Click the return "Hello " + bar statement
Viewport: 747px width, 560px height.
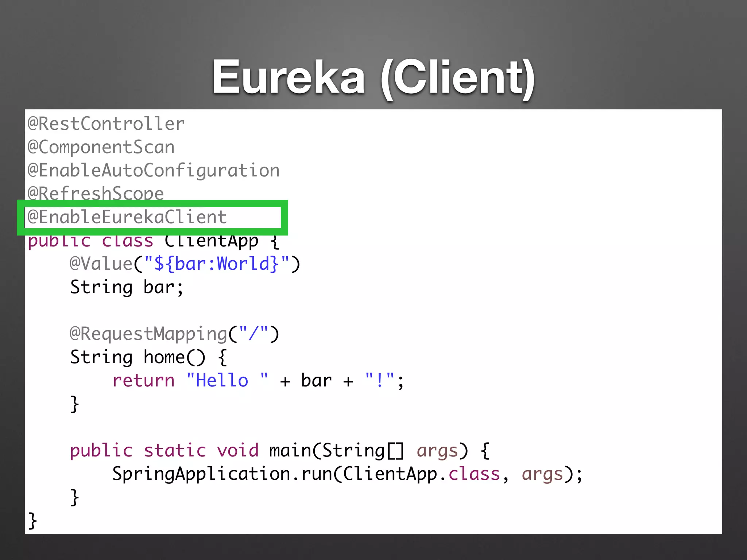258,381
